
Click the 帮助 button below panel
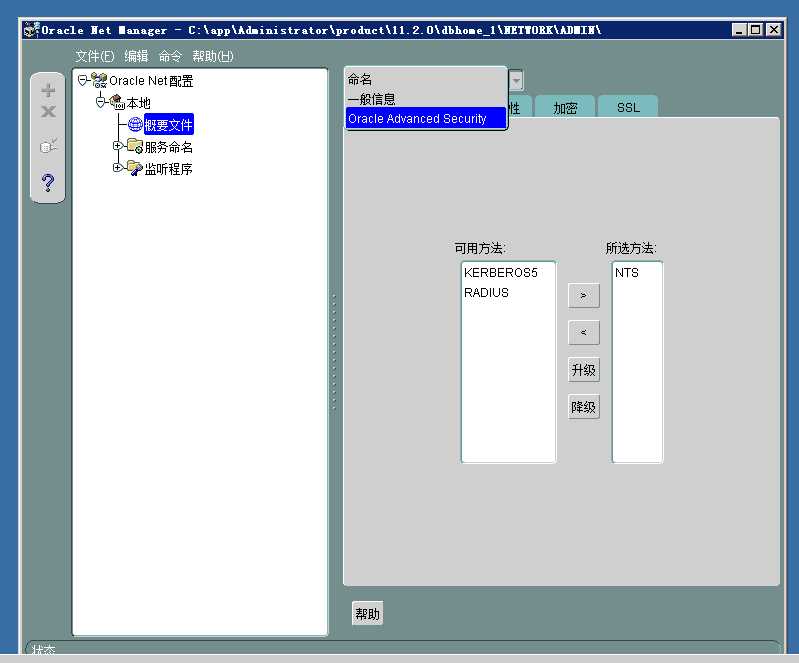367,614
